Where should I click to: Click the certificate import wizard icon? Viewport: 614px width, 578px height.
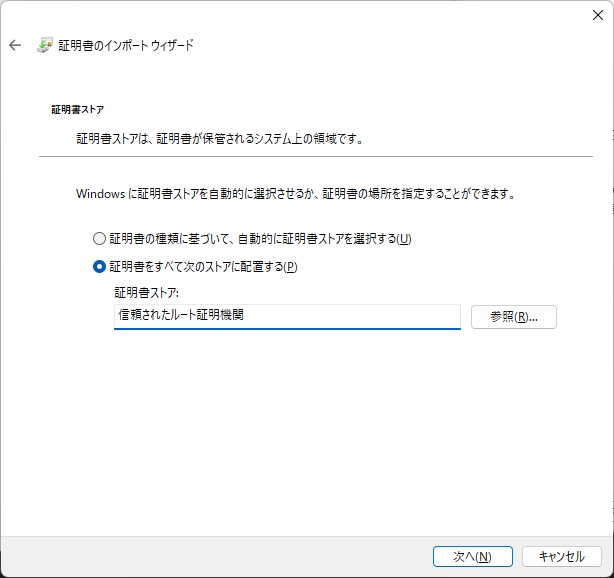click(45, 46)
